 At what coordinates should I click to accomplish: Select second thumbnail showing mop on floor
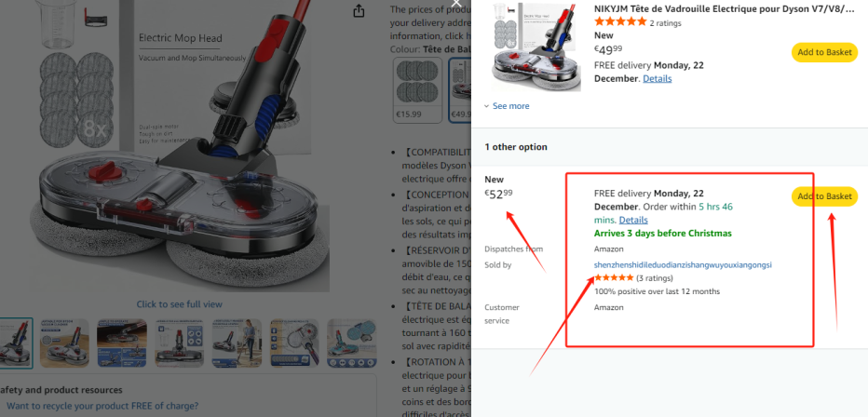pos(64,343)
